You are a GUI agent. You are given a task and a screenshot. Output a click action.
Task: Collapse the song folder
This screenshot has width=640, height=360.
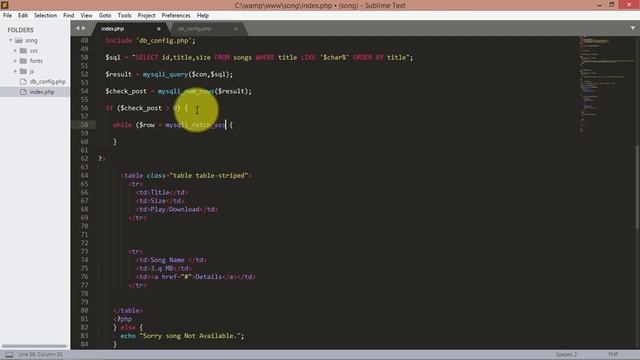point(11,40)
